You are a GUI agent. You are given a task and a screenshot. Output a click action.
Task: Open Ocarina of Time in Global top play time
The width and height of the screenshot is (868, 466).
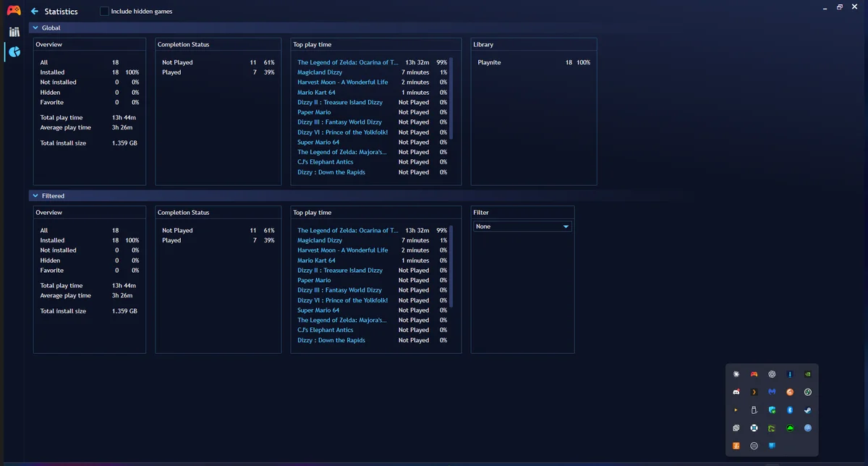point(348,62)
